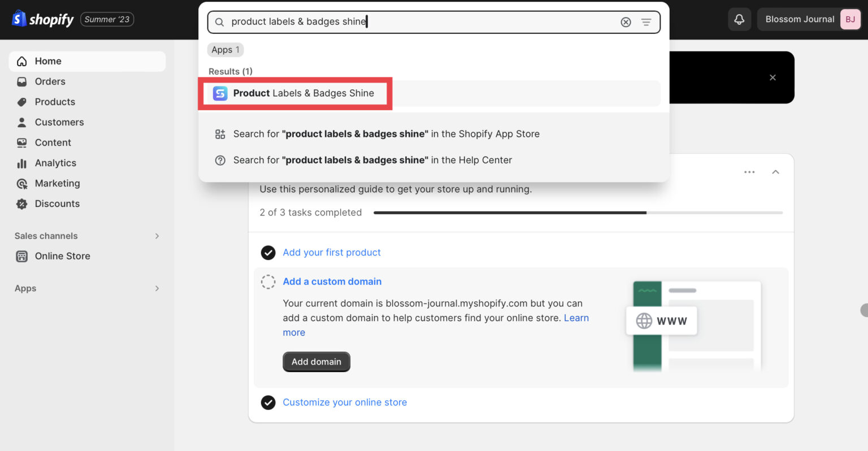The height and width of the screenshot is (451, 868).
Task: Expand the Sales channels section
Action: 157,236
